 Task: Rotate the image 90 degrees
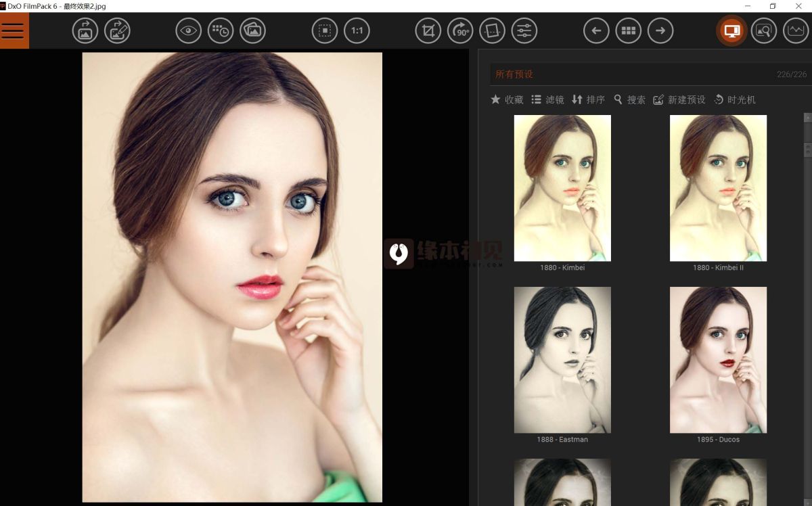point(460,30)
